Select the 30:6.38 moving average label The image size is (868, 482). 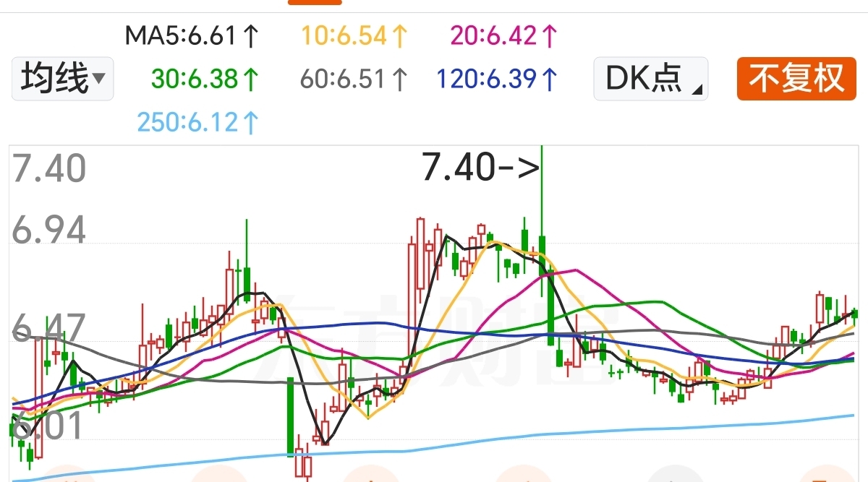[205, 79]
